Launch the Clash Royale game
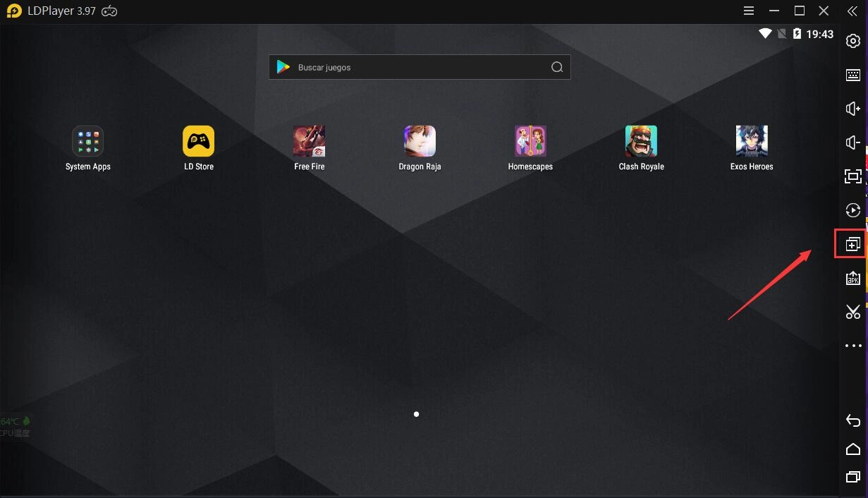The width and height of the screenshot is (868, 498). click(641, 142)
